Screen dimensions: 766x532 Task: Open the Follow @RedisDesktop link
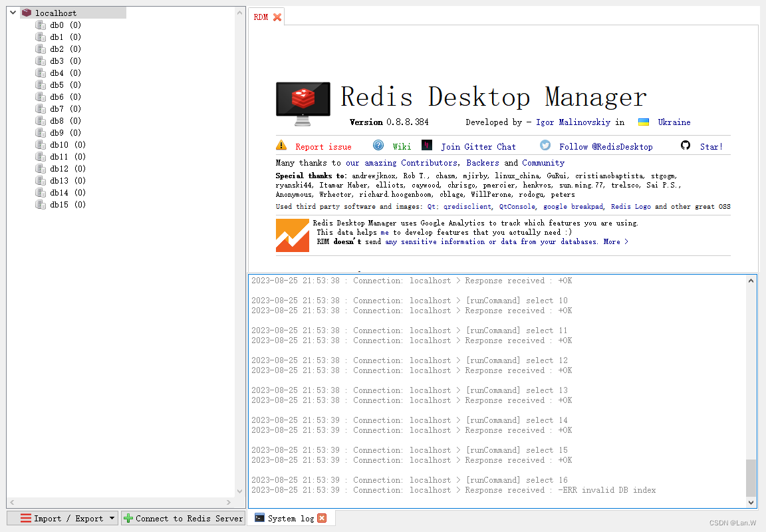tap(606, 146)
